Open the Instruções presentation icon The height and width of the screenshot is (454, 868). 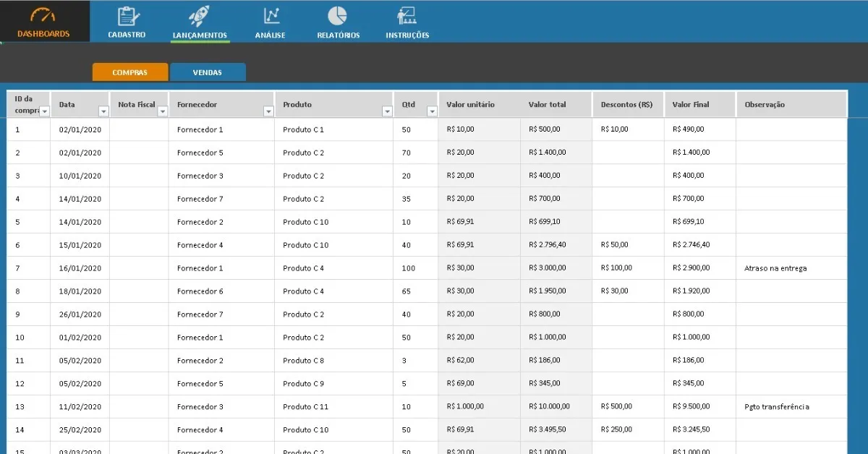(407, 16)
